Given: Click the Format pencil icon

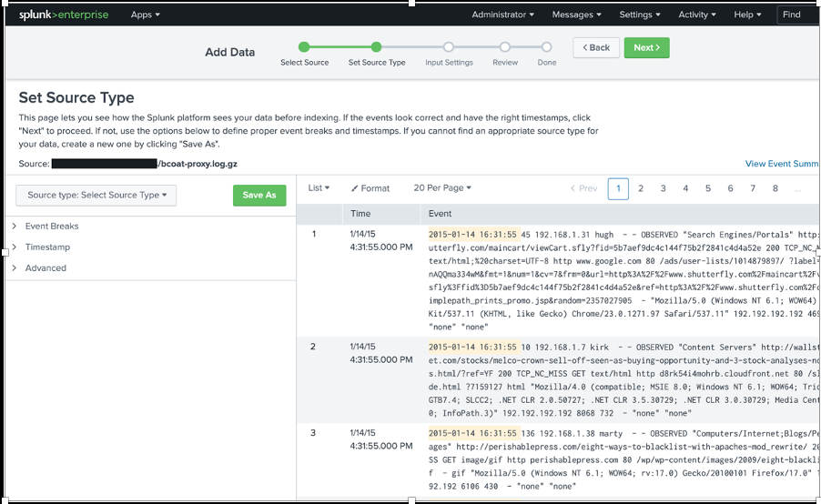Looking at the screenshot, I should (x=354, y=188).
